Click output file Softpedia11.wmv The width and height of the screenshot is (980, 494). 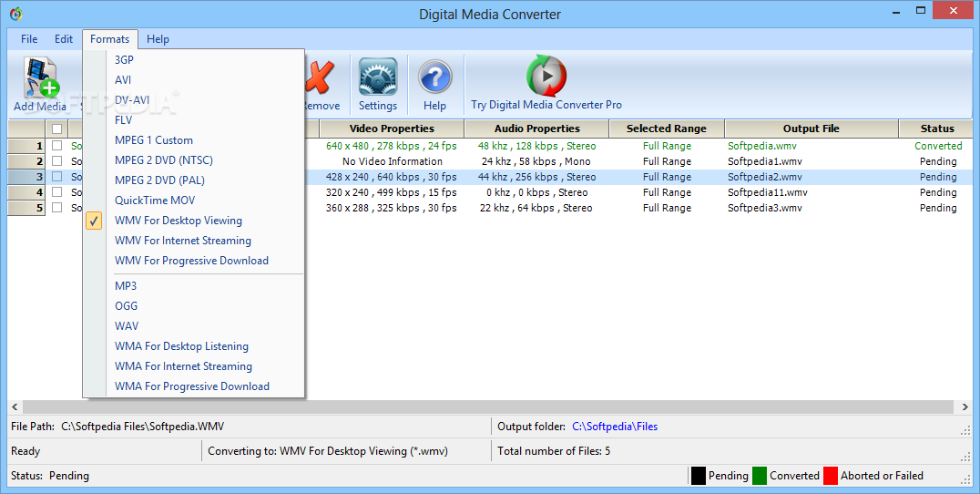click(768, 192)
